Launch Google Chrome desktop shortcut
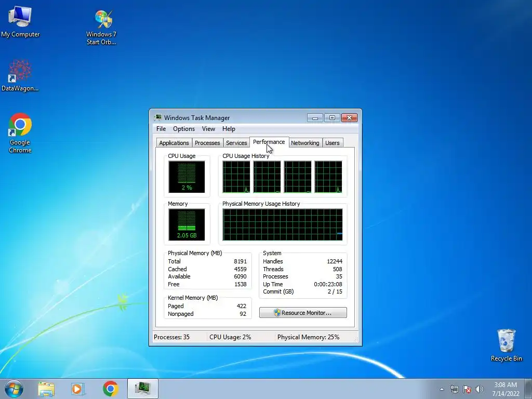The height and width of the screenshot is (399, 532). pos(20,133)
